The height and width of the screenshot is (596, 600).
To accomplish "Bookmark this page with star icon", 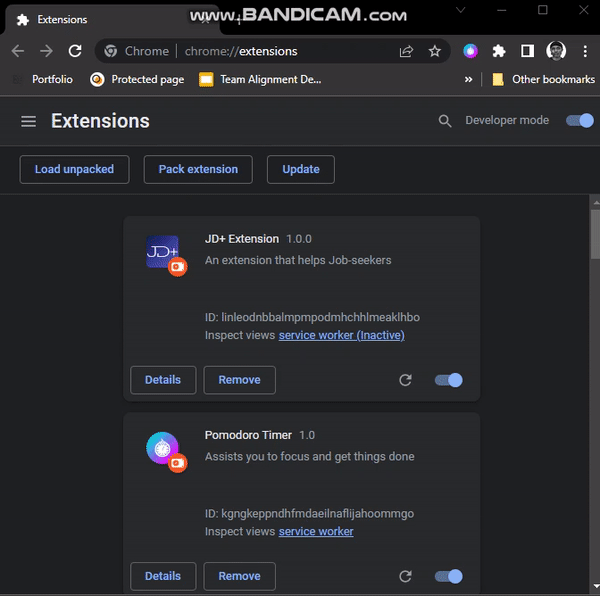I will click(435, 51).
